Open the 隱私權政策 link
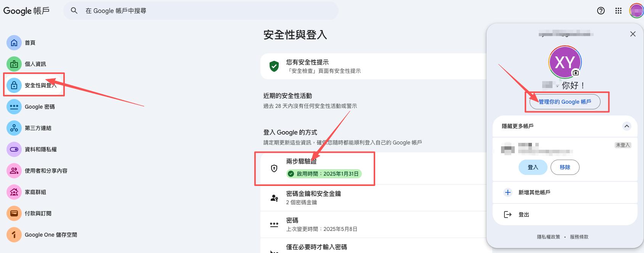The height and width of the screenshot is (253, 644). click(549, 237)
